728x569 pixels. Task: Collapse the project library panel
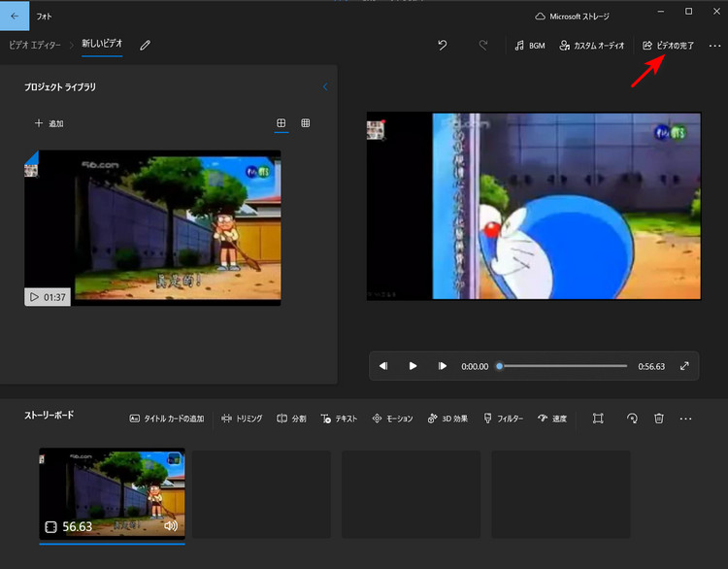(x=325, y=87)
